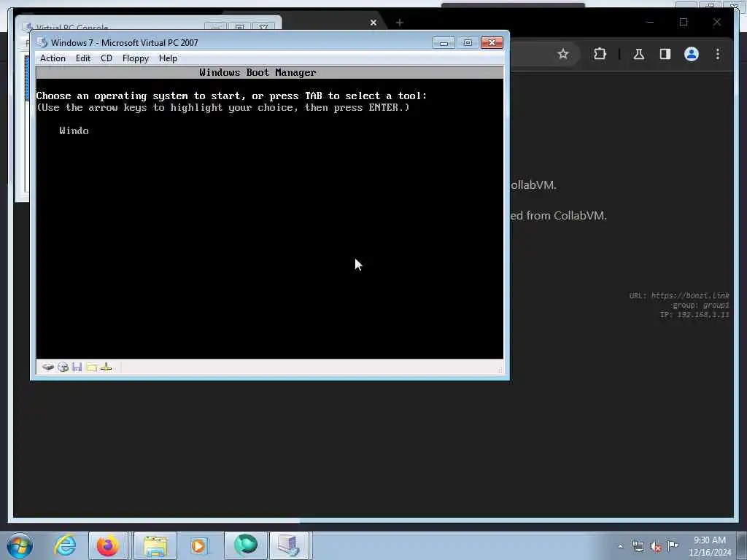Close the current Chrome tab

373,23
